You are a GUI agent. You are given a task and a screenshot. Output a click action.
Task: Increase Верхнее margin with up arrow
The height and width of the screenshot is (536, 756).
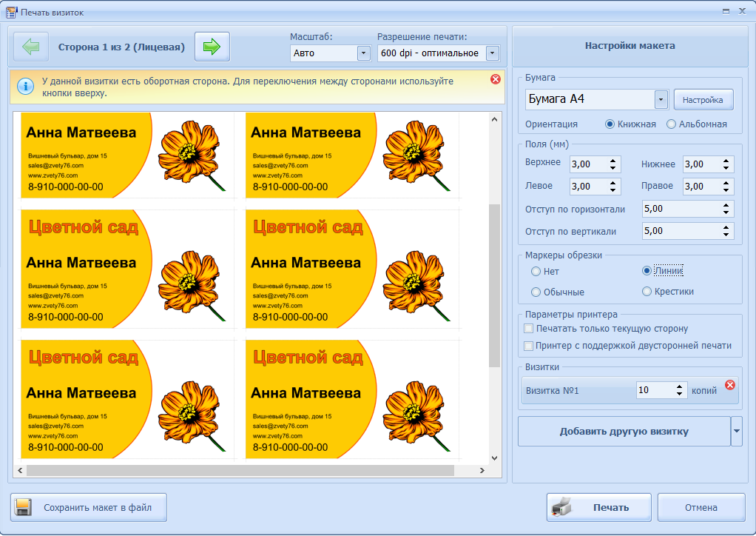click(613, 161)
